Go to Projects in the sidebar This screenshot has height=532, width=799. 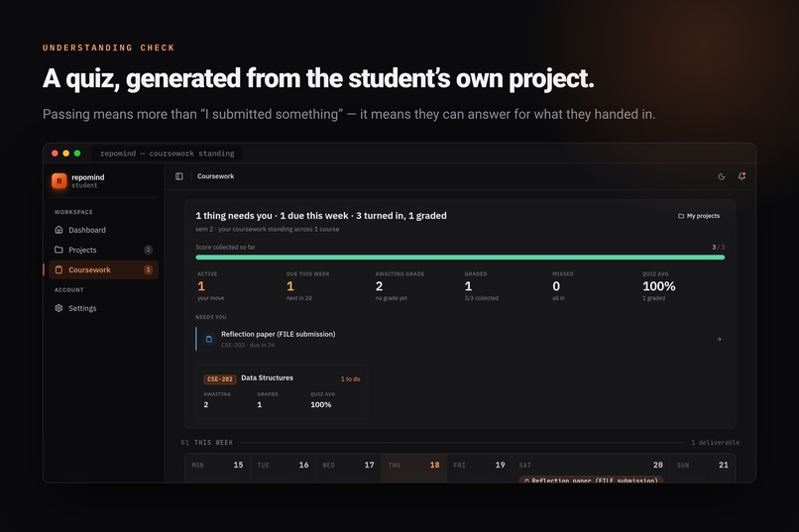point(103,250)
